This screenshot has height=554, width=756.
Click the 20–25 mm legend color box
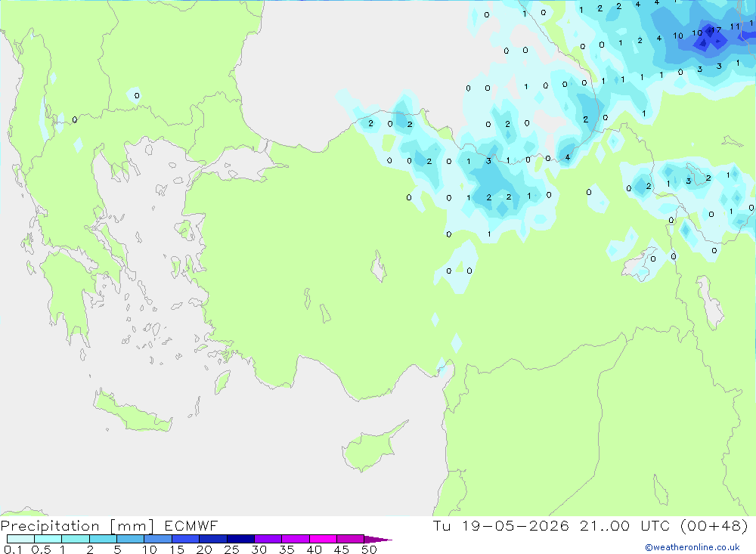(212, 539)
